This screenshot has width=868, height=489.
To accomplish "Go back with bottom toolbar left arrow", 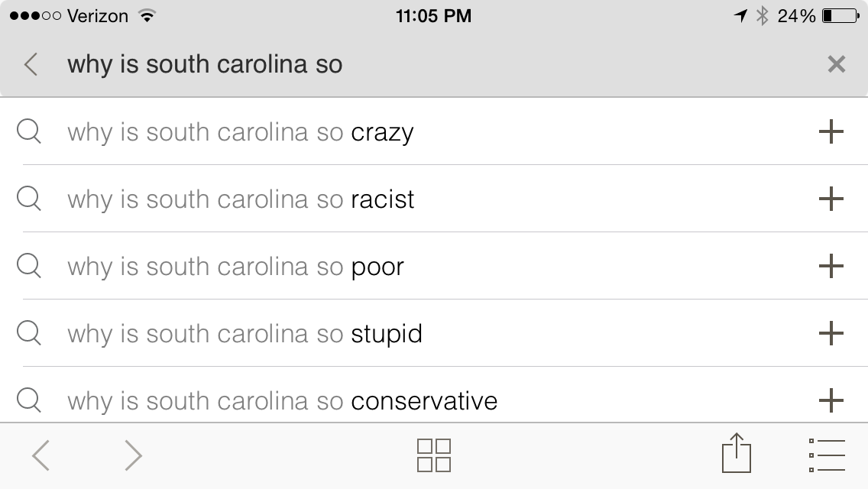I will pos(41,455).
